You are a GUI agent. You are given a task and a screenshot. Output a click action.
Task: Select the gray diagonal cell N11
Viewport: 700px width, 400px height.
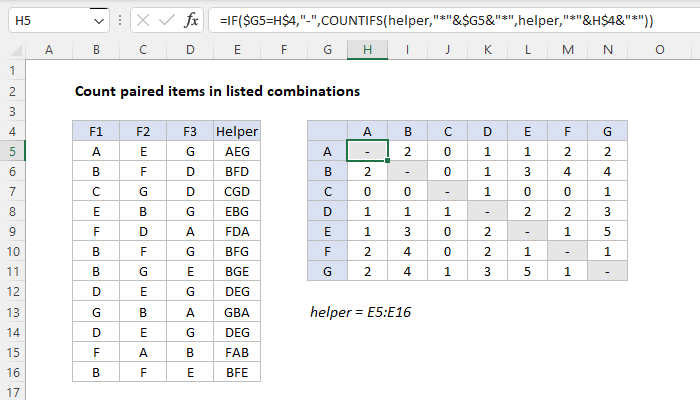[x=608, y=272]
